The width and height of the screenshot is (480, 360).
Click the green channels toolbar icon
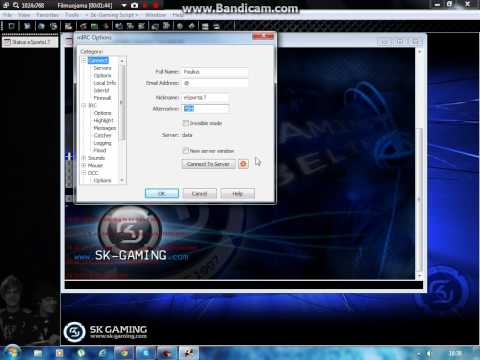coord(95,26)
